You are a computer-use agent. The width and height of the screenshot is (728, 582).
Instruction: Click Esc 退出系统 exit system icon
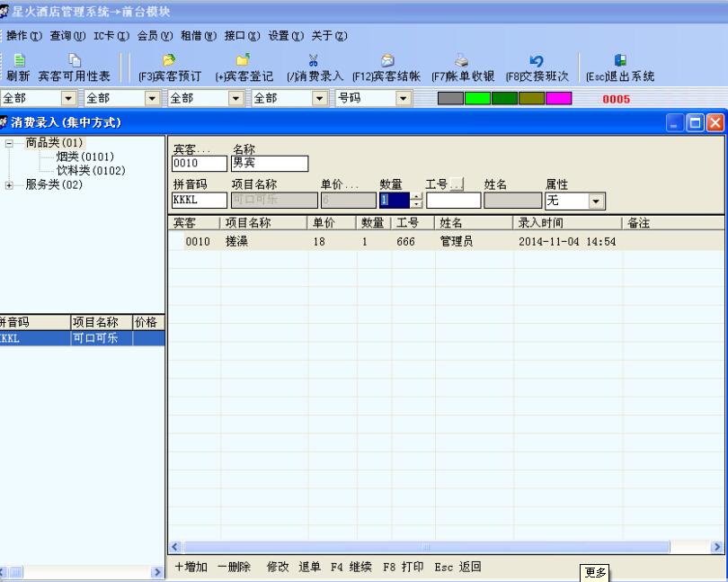pyautogui.click(x=620, y=67)
